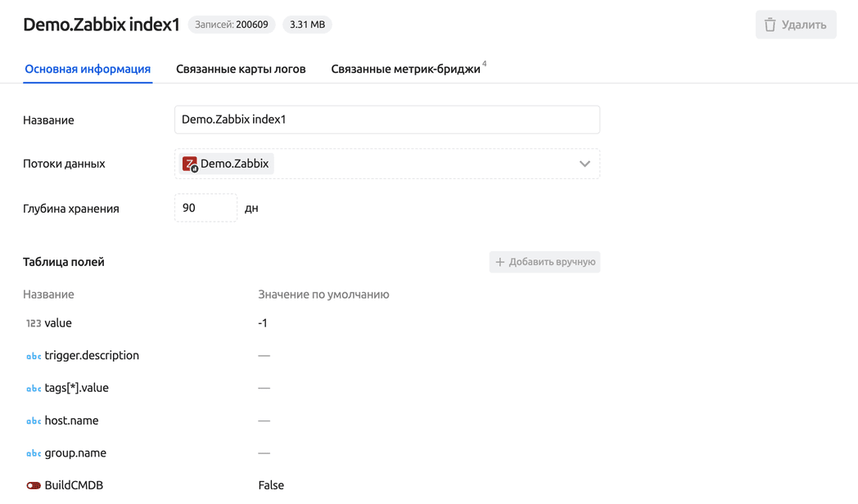Click the plus icon in Добавить вручную
The height and width of the screenshot is (504, 858).
[x=500, y=262]
